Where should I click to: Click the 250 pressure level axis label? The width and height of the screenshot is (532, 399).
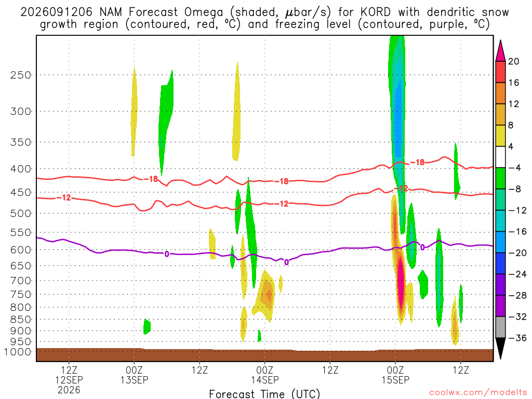(21, 75)
